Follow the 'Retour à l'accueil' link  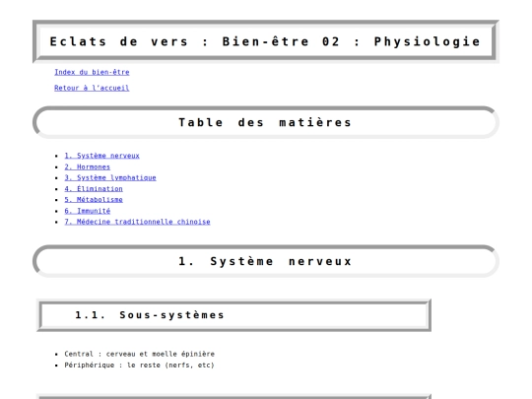92,88
